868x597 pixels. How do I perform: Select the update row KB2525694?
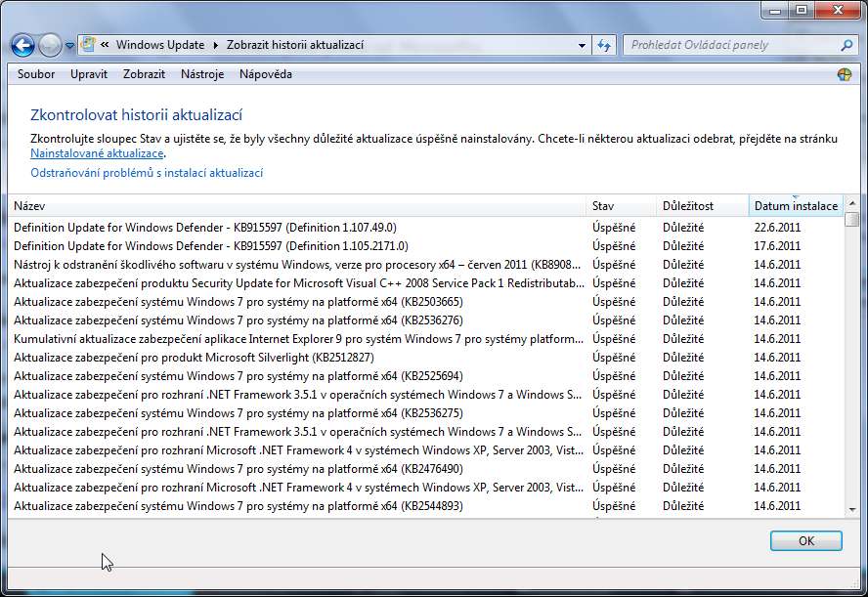pos(426,376)
